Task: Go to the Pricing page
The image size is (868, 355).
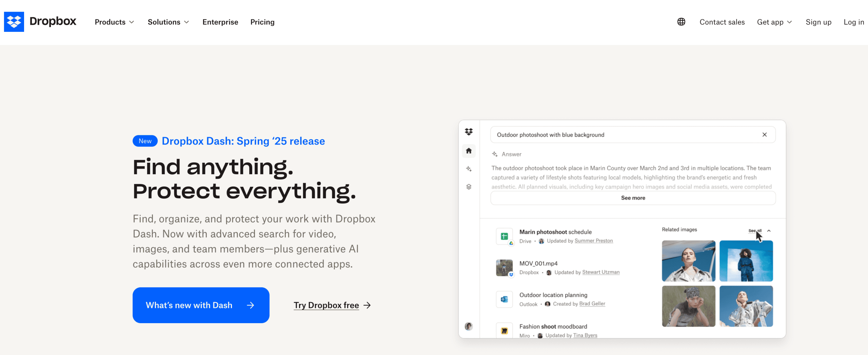Action: click(262, 22)
